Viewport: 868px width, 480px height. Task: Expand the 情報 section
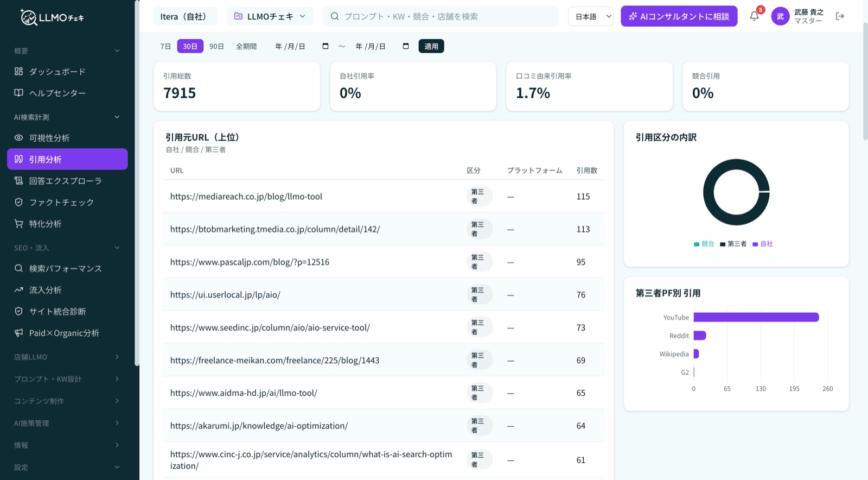tap(117, 445)
